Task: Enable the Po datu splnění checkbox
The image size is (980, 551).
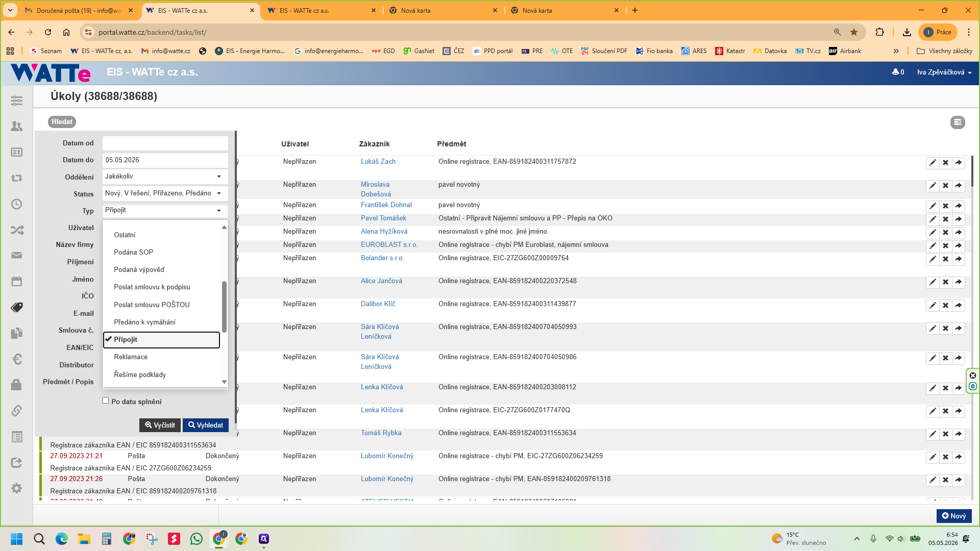Action: click(106, 400)
